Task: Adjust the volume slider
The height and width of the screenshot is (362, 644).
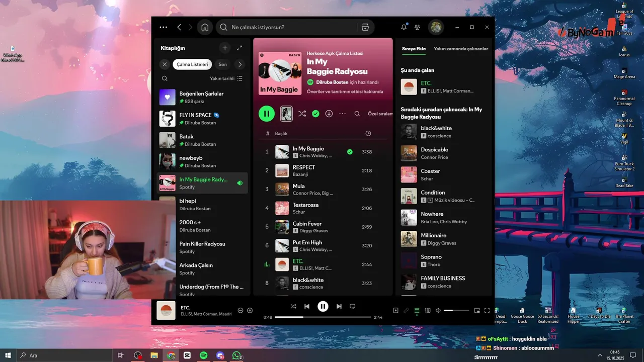Action: [456, 311]
